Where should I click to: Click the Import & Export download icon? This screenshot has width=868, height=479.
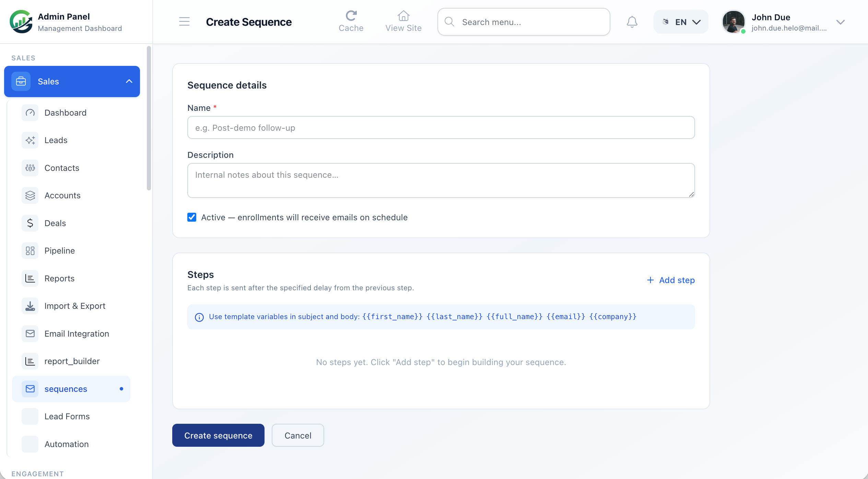[30, 306]
